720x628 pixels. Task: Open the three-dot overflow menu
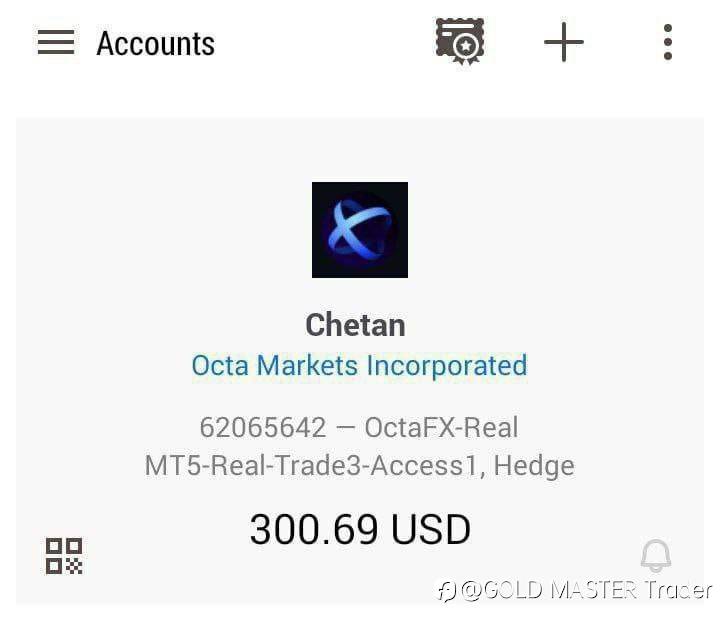coord(668,42)
